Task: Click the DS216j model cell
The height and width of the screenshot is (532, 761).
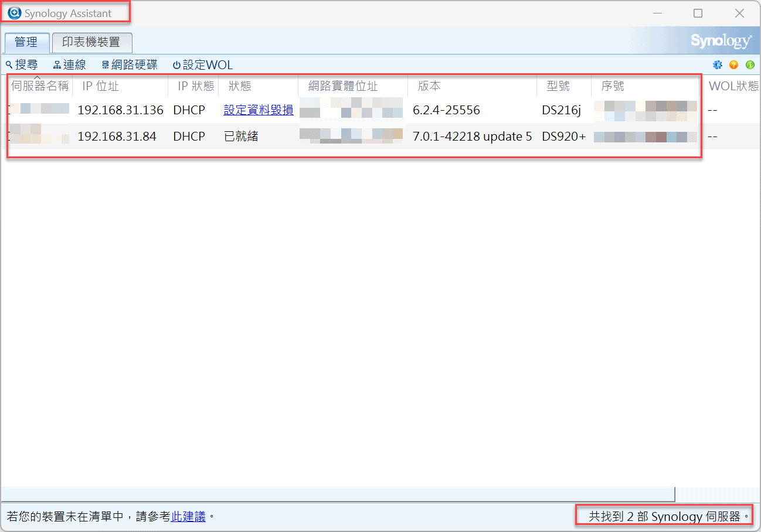Action: (561, 110)
